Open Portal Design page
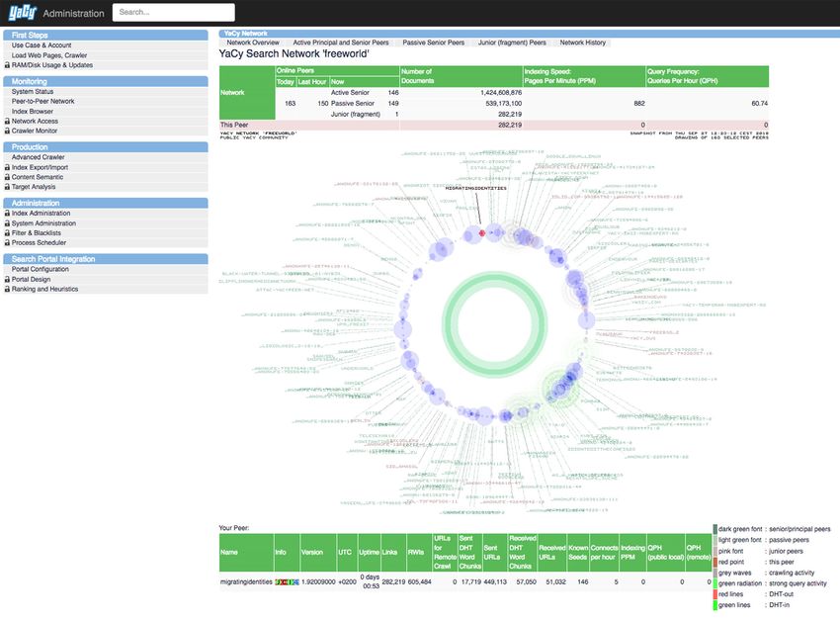The image size is (840, 620). pyautogui.click(x=31, y=279)
